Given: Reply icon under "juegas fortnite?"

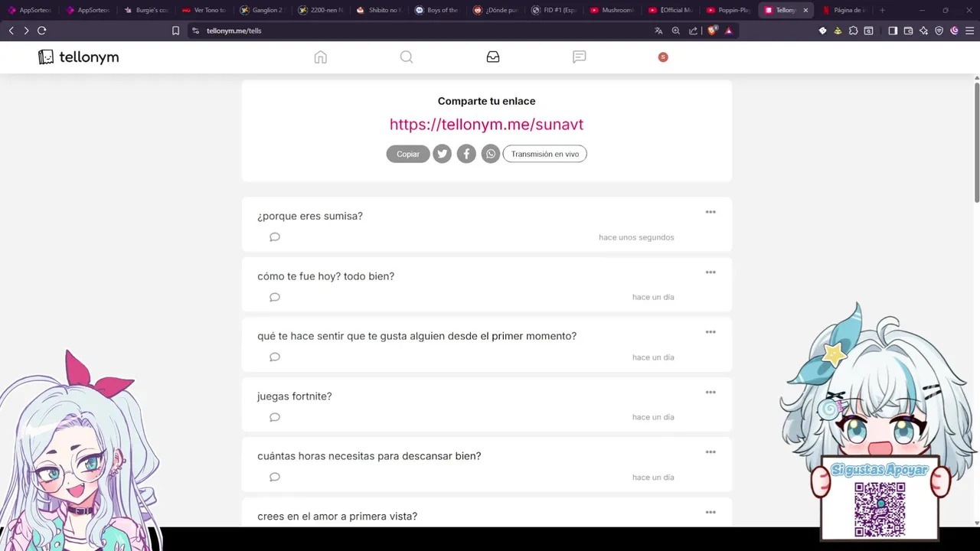Looking at the screenshot, I should pos(275,417).
